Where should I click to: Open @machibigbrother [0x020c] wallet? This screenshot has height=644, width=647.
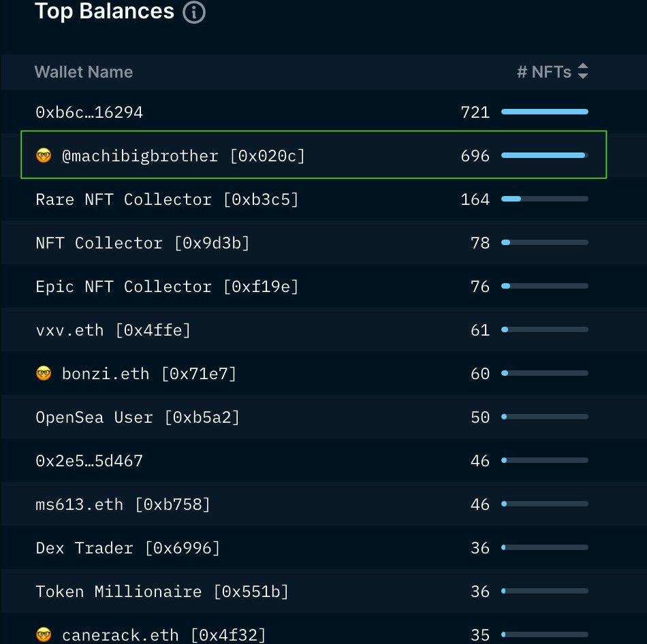pyautogui.click(x=183, y=156)
